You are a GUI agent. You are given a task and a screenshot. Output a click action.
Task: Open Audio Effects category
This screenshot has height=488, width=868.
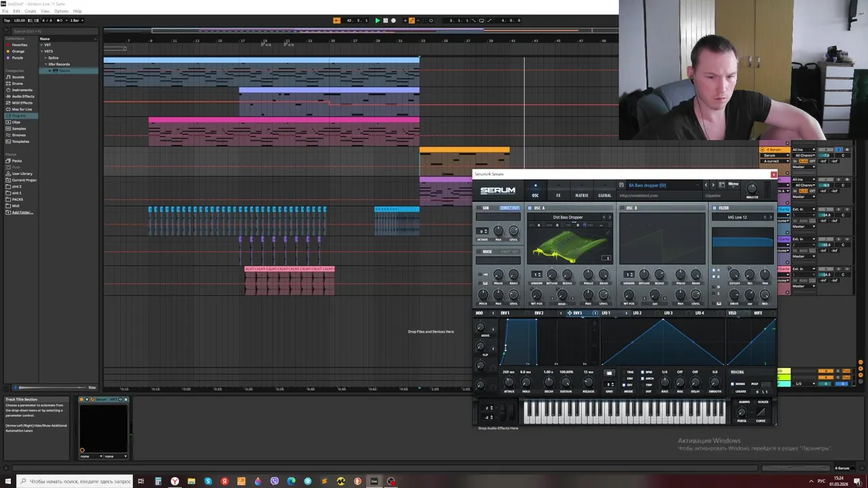pos(23,96)
